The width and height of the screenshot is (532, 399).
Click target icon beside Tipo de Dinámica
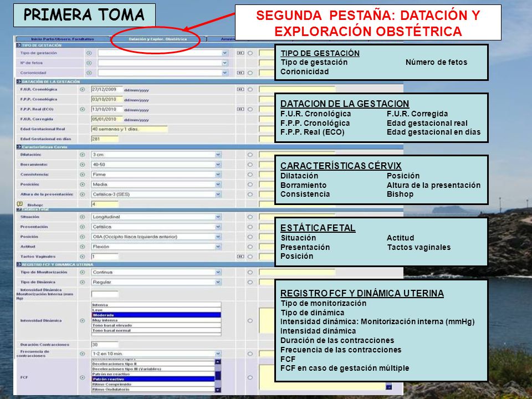[82, 282]
